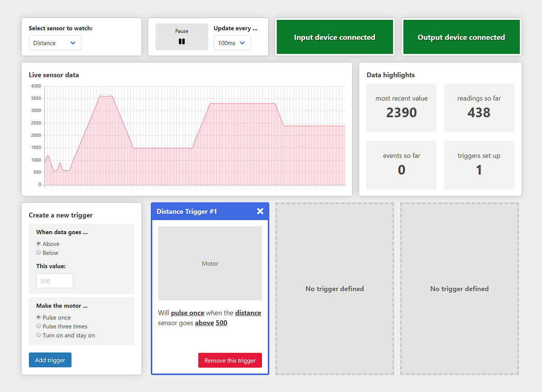Click the Data highlights panel heading
This screenshot has height=392, width=542.
coord(391,75)
